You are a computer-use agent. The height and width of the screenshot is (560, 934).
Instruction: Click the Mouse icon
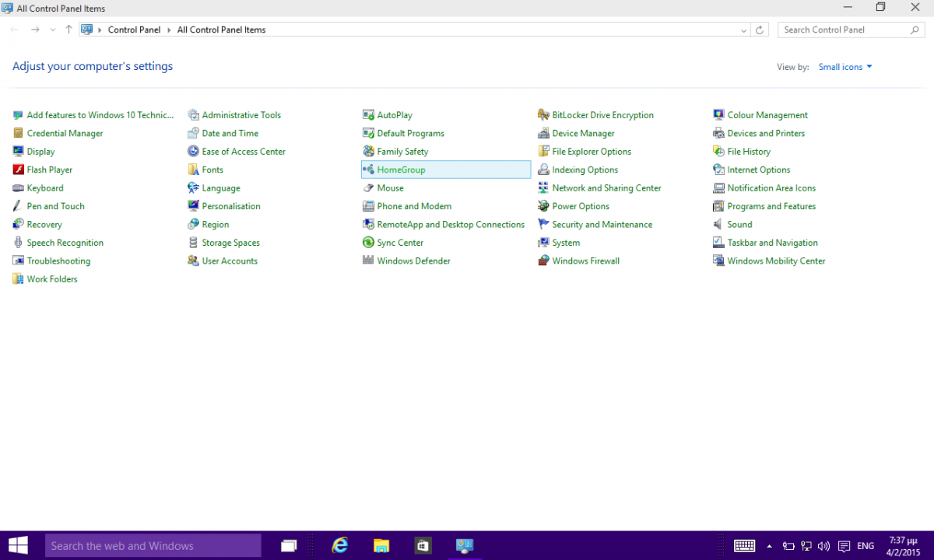pos(368,188)
